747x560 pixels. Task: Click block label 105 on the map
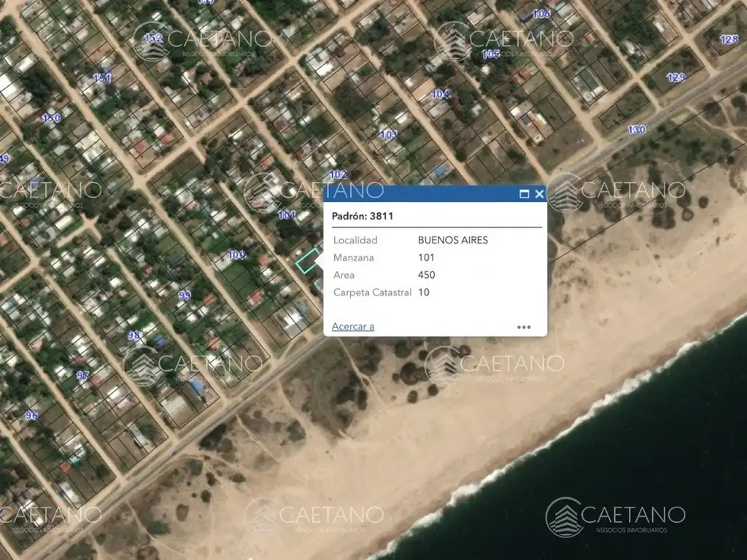pyautogui.click(x=490, y=54)
